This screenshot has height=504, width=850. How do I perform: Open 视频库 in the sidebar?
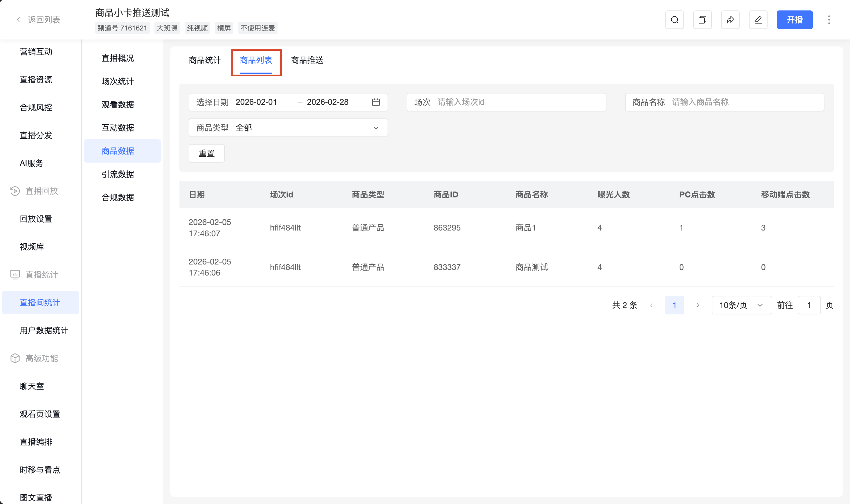[40, 246]
